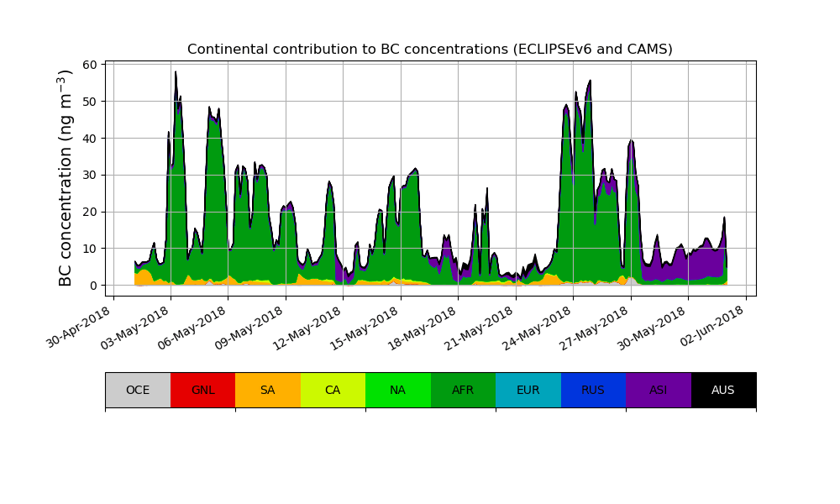Viewport: 840px width, 504px height.
Task: Click the 02-Jun-2018 date label
Action: (x=712, y=327)
